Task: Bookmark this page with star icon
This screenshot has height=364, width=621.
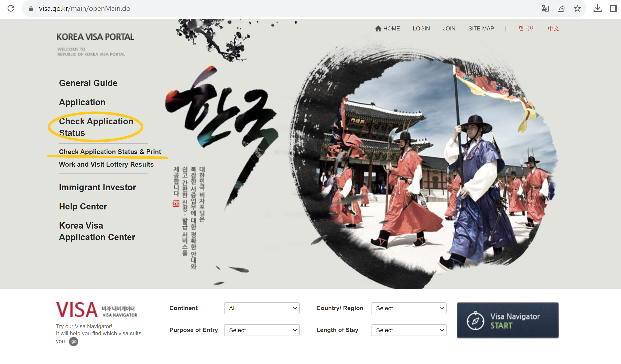Action: coord(577,9)
